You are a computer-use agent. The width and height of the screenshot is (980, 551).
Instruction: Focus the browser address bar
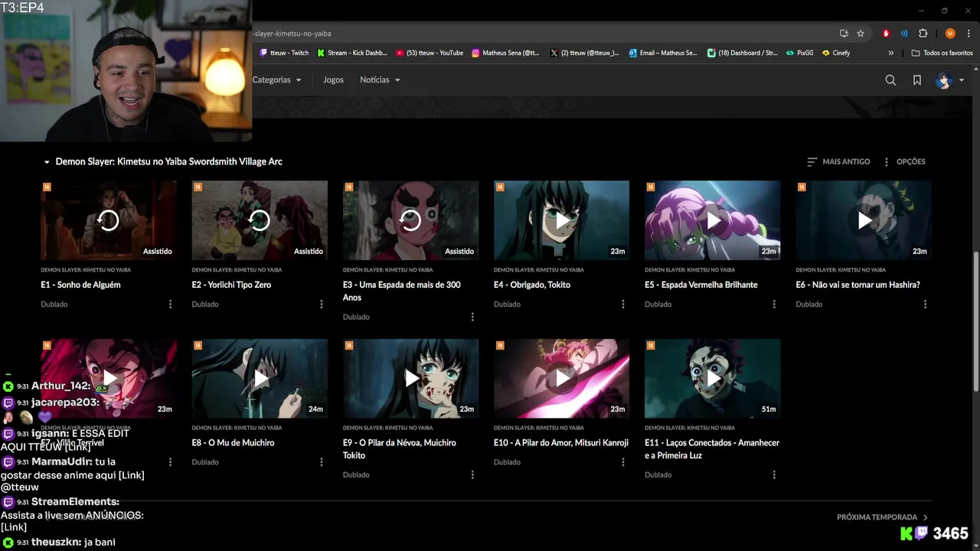click(x=544, y=34)
